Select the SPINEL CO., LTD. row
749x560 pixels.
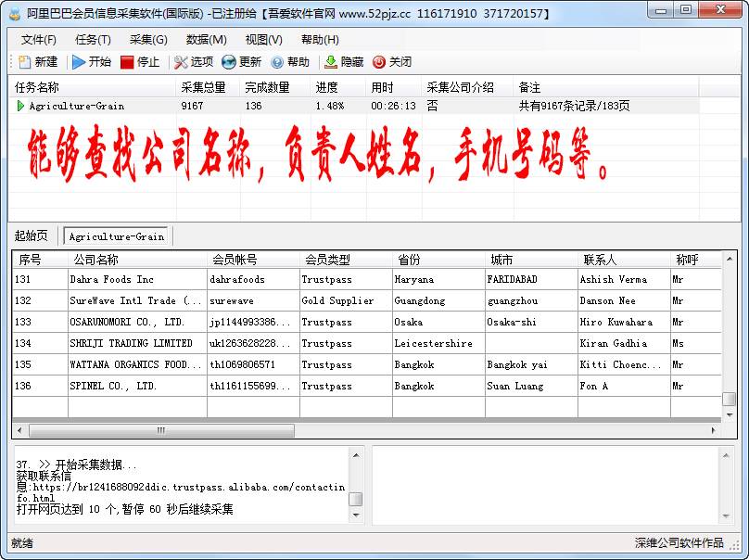(367, 386)
